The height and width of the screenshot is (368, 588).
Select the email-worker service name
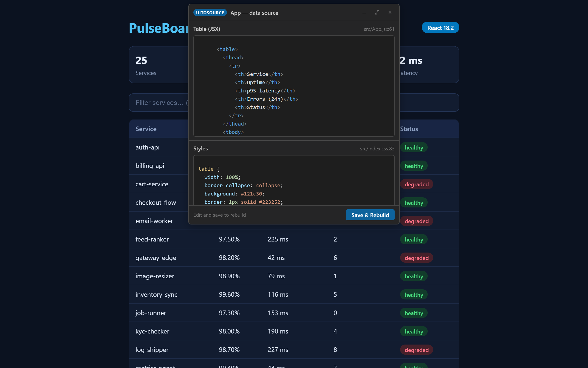click(x=154, y=221)
